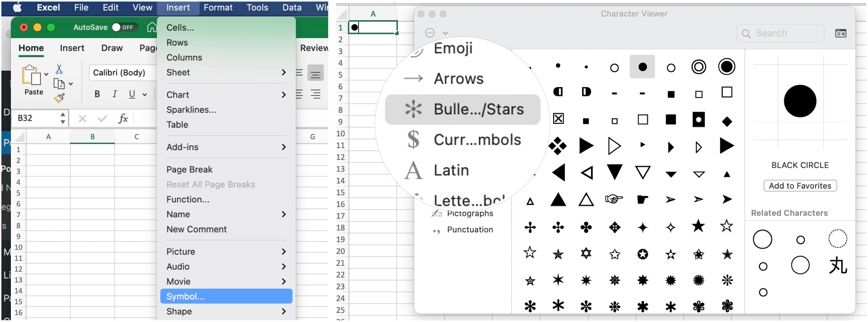Select the black star symbol
868x322 pixels.
(698, 227)
